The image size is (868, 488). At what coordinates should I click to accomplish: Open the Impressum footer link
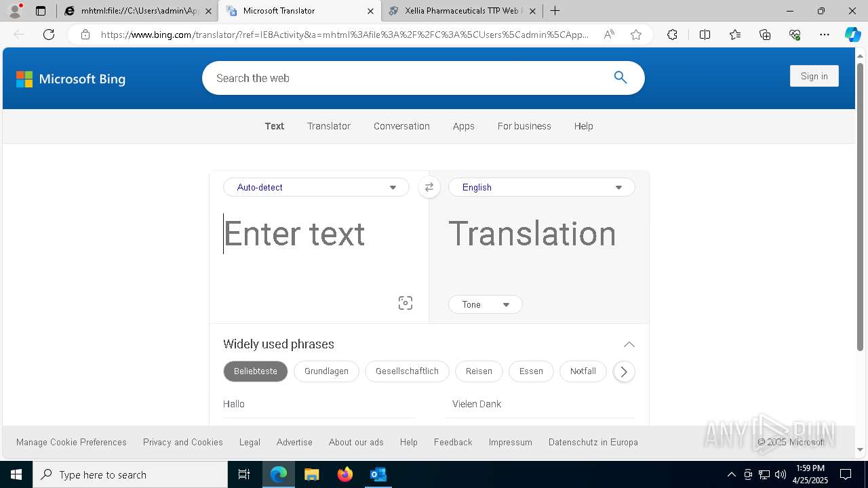pos(511,442)
